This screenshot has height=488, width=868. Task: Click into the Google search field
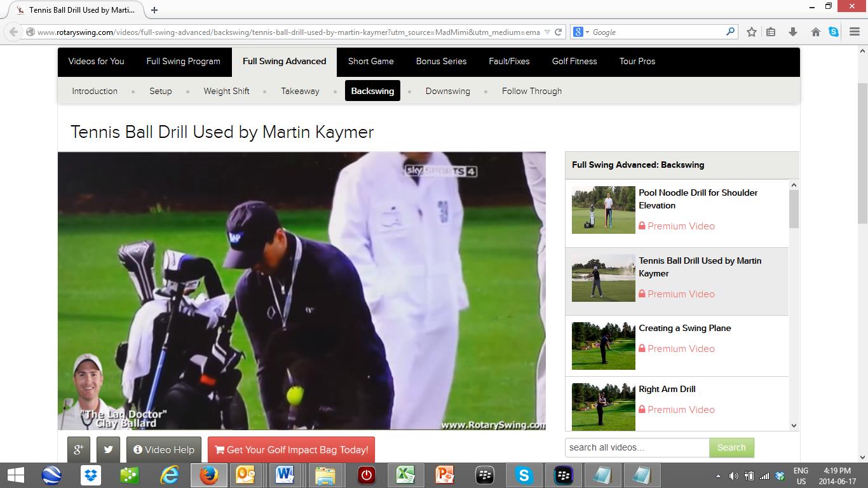coord(658,32)
